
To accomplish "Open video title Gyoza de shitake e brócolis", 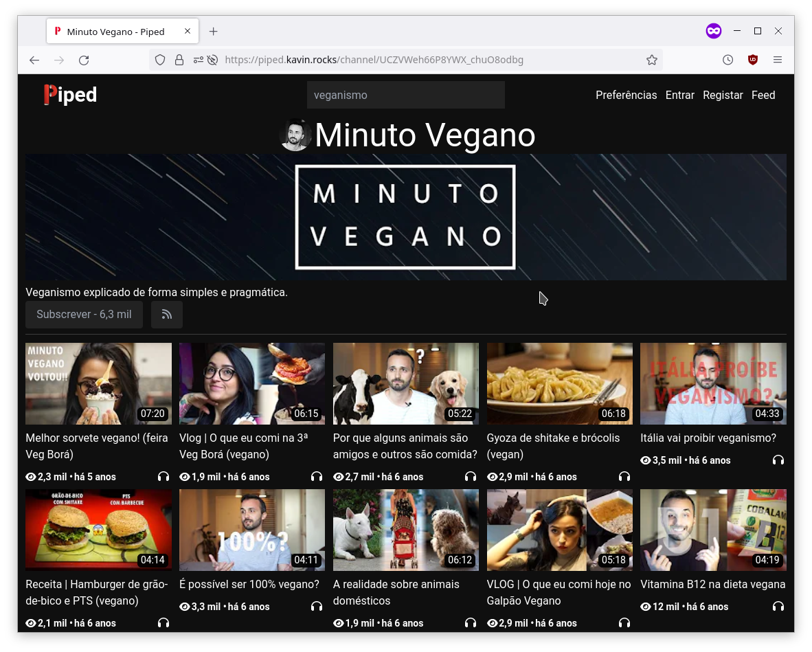I will 553,447.
